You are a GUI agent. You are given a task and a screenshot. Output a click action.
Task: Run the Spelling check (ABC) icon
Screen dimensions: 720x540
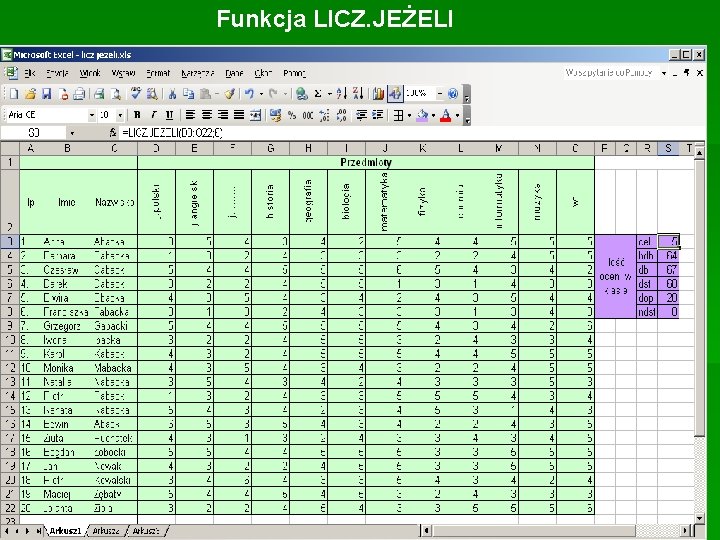(x=135, y=94)
